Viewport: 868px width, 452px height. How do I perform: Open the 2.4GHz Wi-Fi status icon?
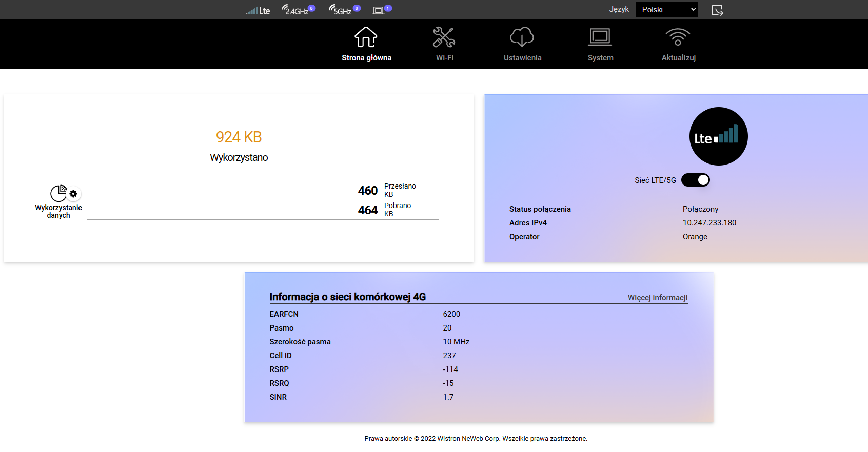[x=298, y=9]
